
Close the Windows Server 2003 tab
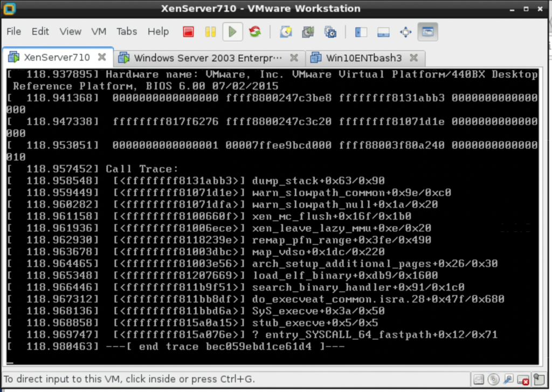pyautogui.click(x=294, y=58)
